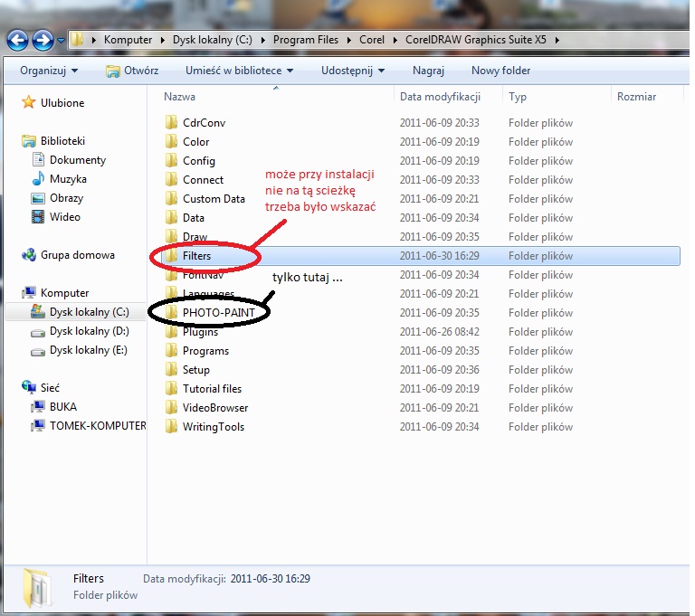Click the Back navigation arrow button
This screenshot has width=695, height=616.
17,40
